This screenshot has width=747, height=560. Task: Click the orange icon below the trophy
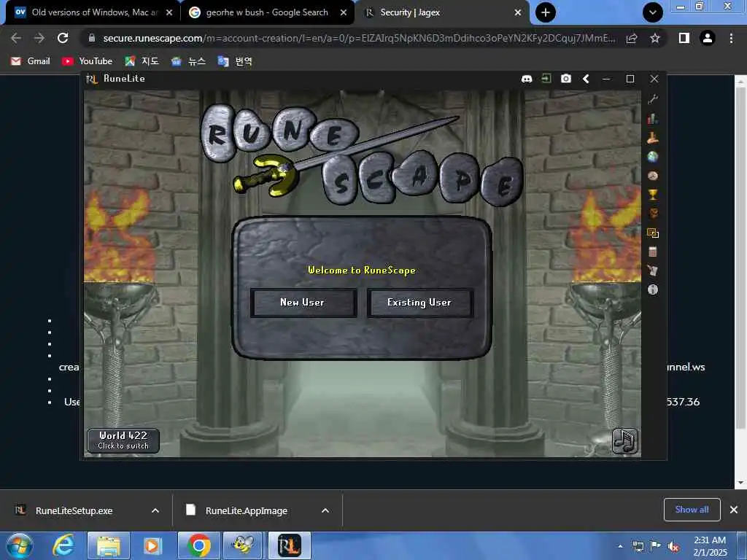tap(653, 214)
